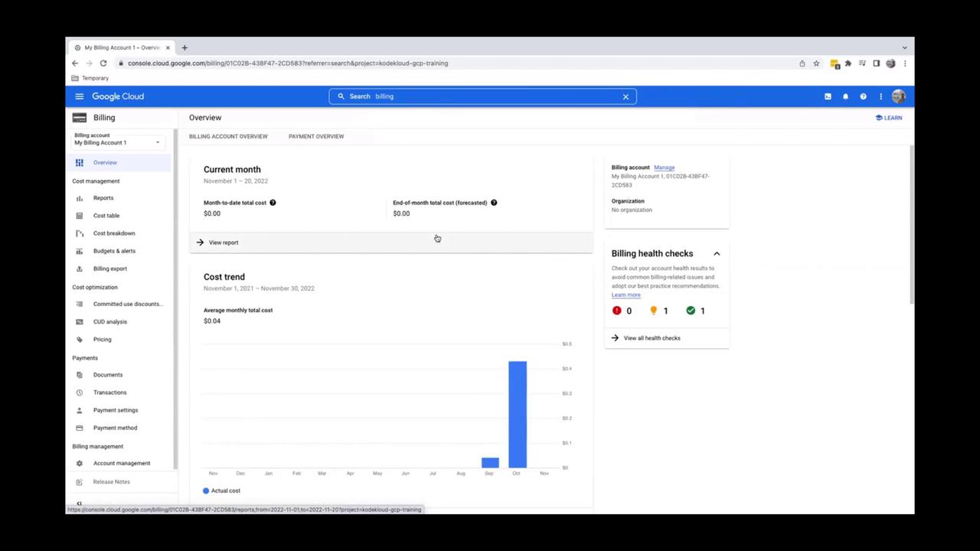Click the Committed use discounts icon
The image size is (980, 551).
click(x=80, y=304)
